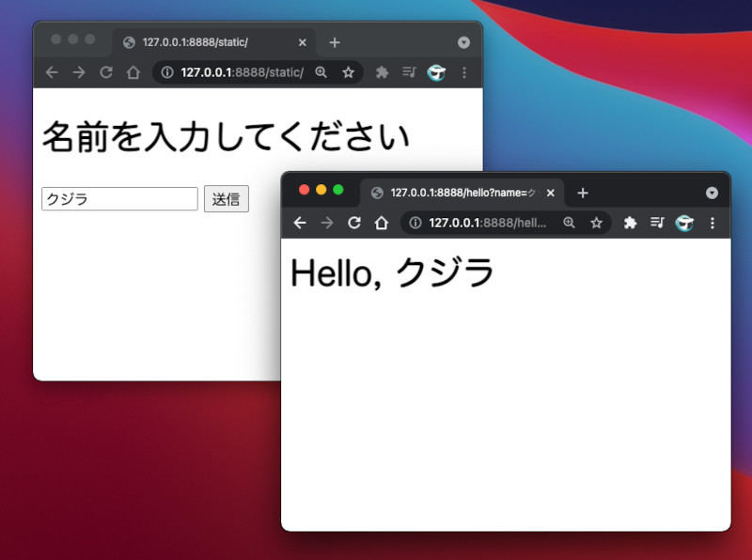The width and height of the screenshot is (752, 560).
Task: Open site info icon in static window
Action: pos(167,72)
